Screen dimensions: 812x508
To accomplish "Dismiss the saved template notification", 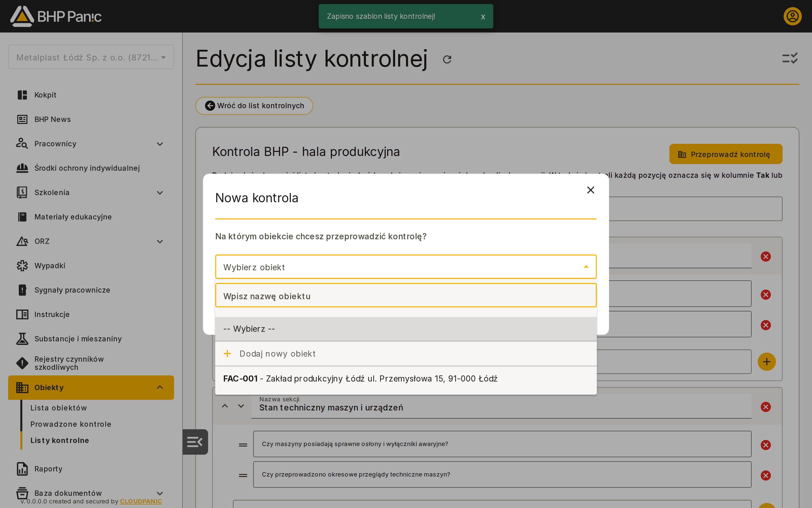I will pyautogui.click(x=483, y=17).
